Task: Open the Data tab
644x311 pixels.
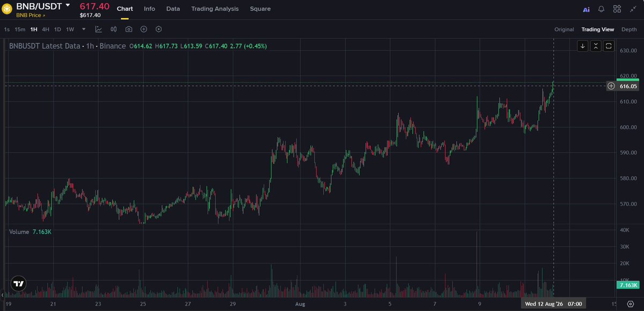Action: click(x=173, y=9)
